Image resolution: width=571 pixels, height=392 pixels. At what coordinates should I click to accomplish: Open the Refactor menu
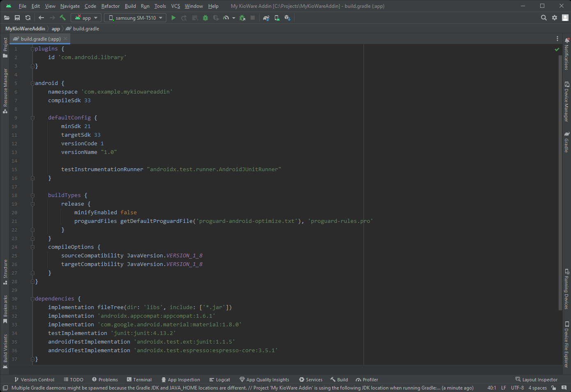pyautogui.click(x=111, y=6)
